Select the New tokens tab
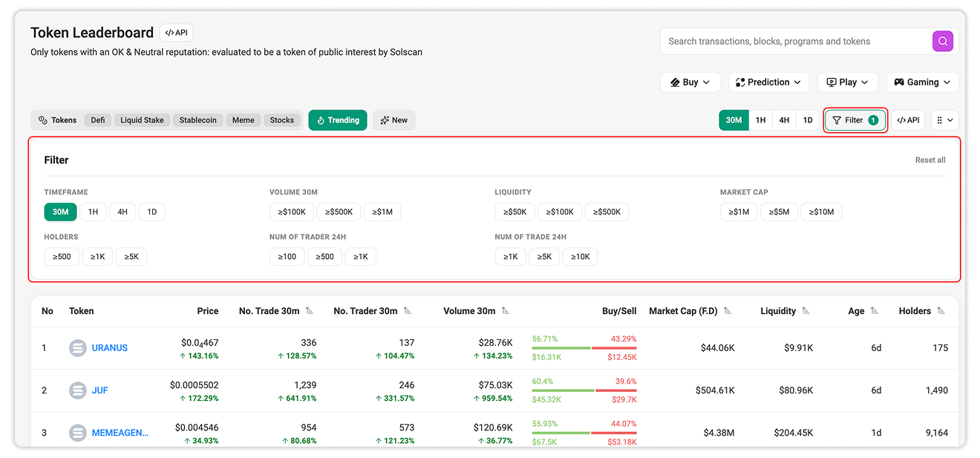This screenshot has width=980, height=458. (393, 120)
